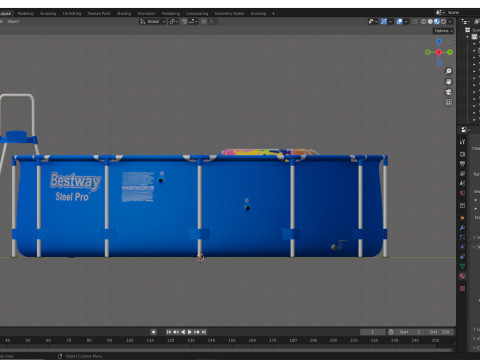
Task: Open the UV Editing workspace tab
Action: point(72,13)
